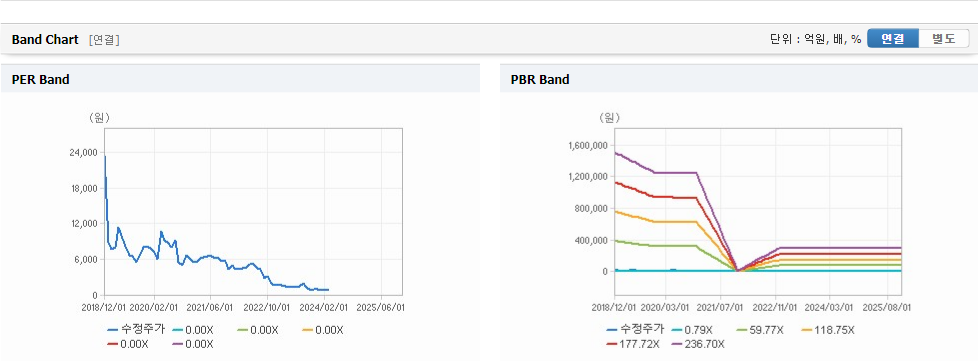Click the 400,000 axis value in PBR Band
978x361 pixels.
[x=591, y=241]
